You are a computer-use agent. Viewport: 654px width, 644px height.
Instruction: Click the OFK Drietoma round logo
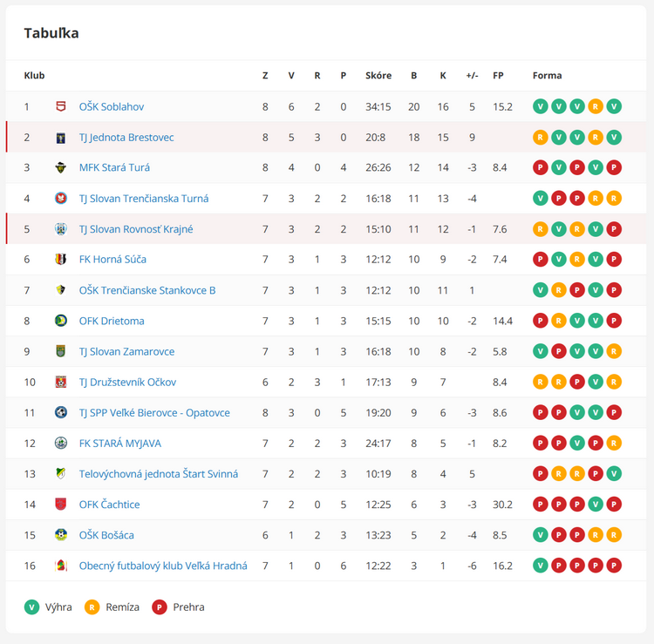tap(60, 321)
